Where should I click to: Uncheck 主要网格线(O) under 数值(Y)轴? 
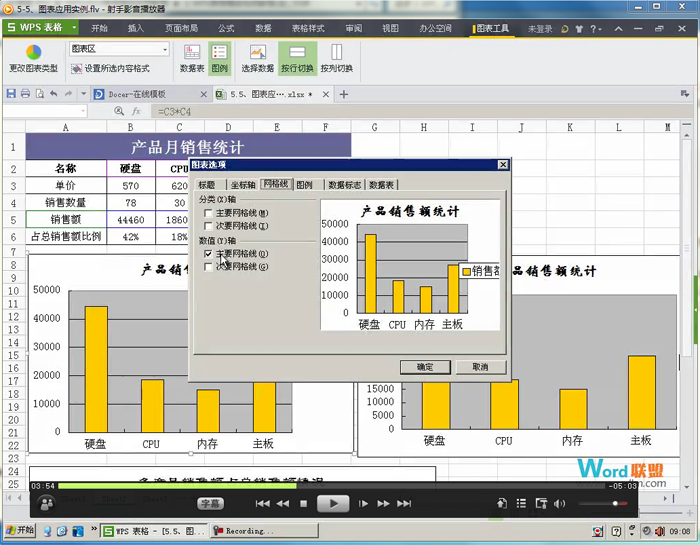click(x=208, y=254)
